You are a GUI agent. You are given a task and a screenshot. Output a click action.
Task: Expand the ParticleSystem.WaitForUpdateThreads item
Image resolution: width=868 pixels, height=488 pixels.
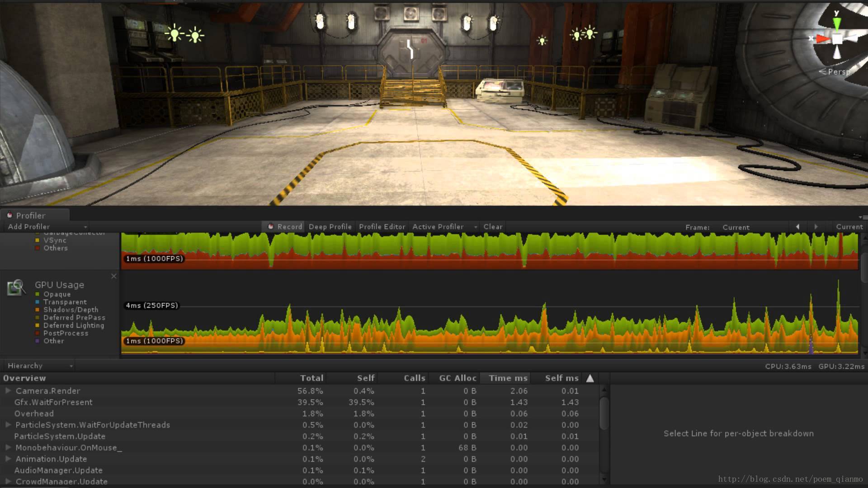click(8, 424)
